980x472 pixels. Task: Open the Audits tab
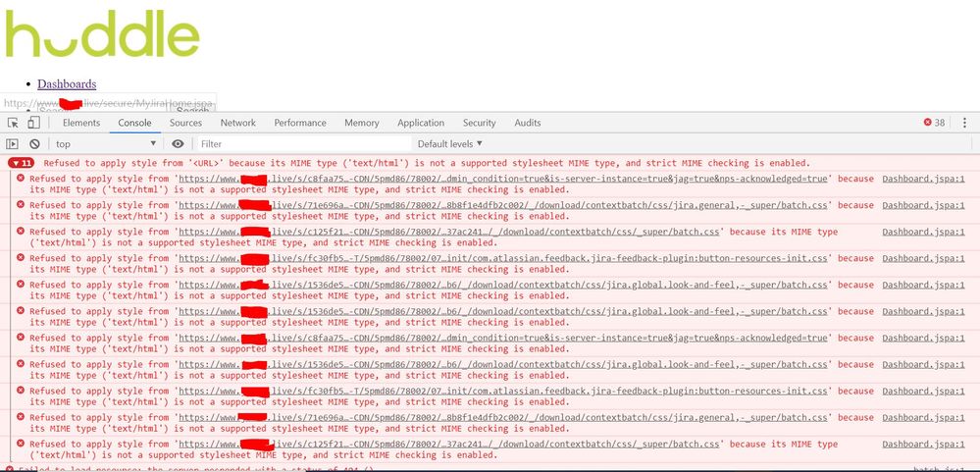528,124
